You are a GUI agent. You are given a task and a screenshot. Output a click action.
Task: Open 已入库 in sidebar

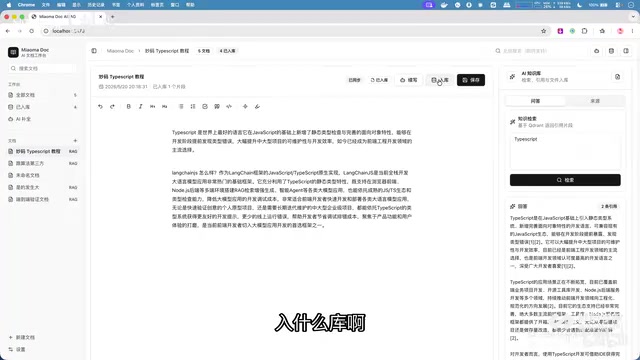[x=42, y=107]
